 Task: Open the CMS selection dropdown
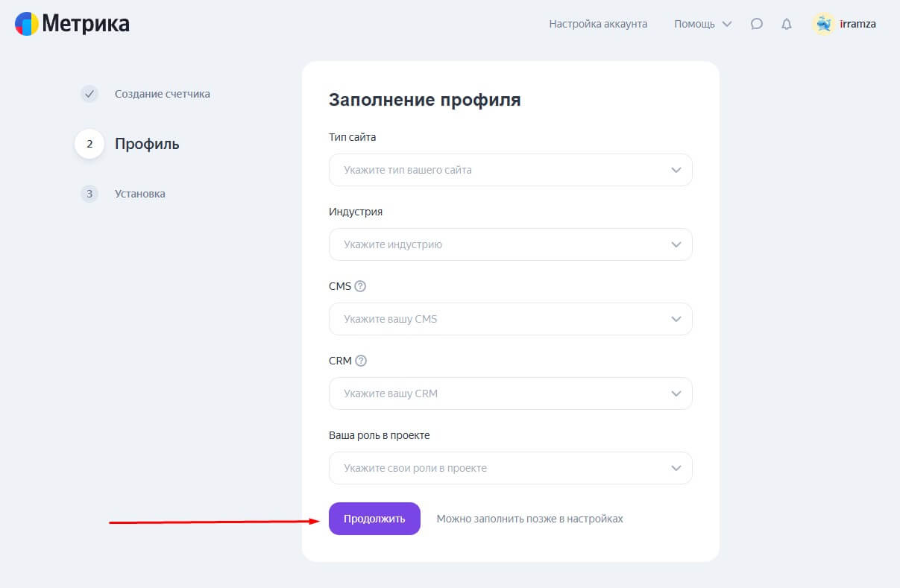coord(510,319)
